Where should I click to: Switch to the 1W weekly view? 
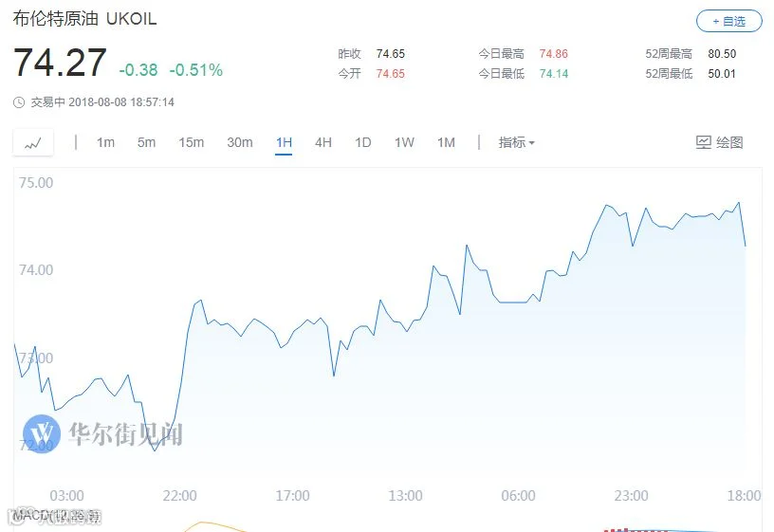[404, 142]
